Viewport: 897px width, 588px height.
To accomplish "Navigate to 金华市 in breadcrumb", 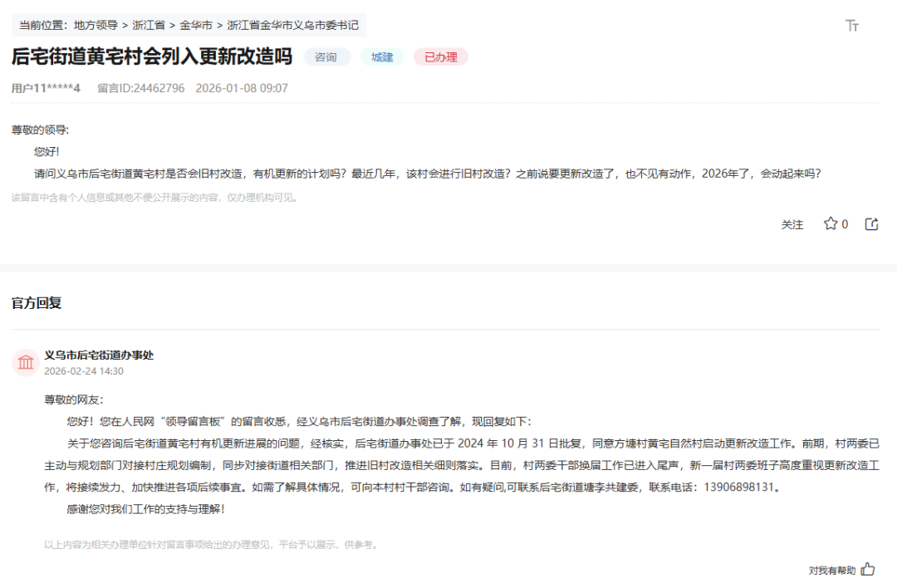I will pyautogui.click(x=195, y=26).
